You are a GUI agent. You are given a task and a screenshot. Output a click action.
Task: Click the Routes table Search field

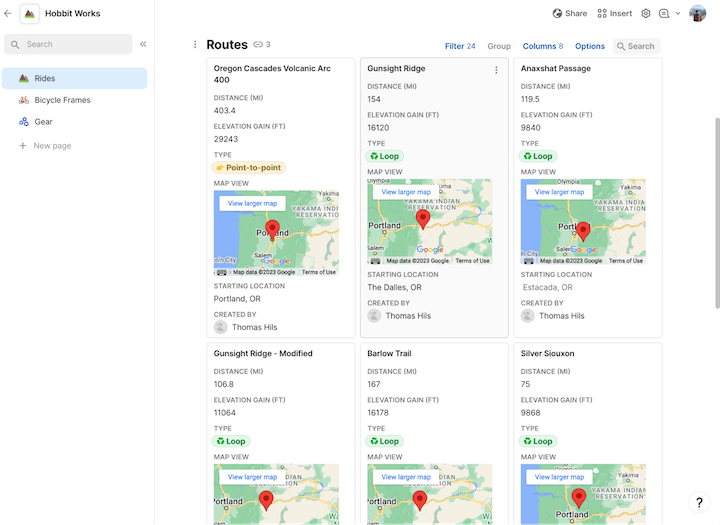tap(636, 46)
